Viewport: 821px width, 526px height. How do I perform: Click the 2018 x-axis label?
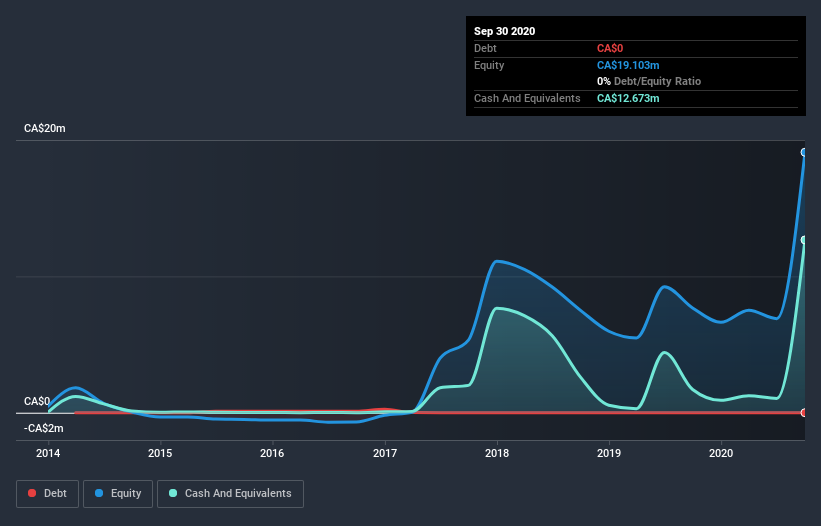click(497, 453)
